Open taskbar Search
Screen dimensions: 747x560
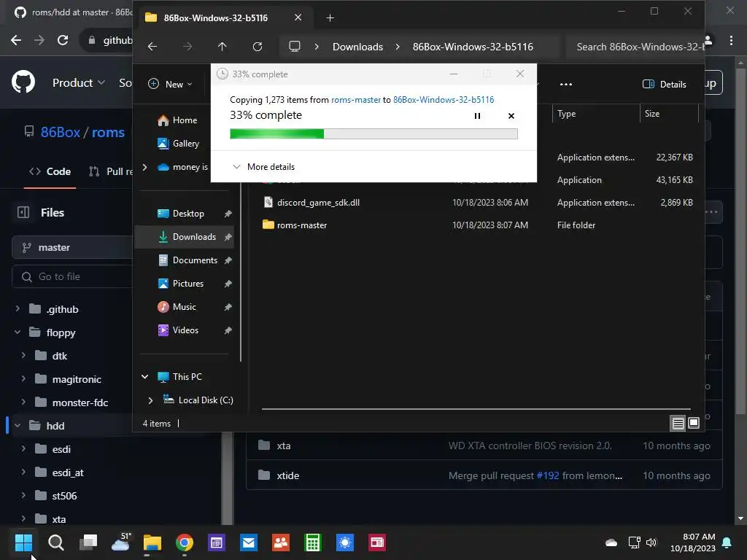click(55, 542)
